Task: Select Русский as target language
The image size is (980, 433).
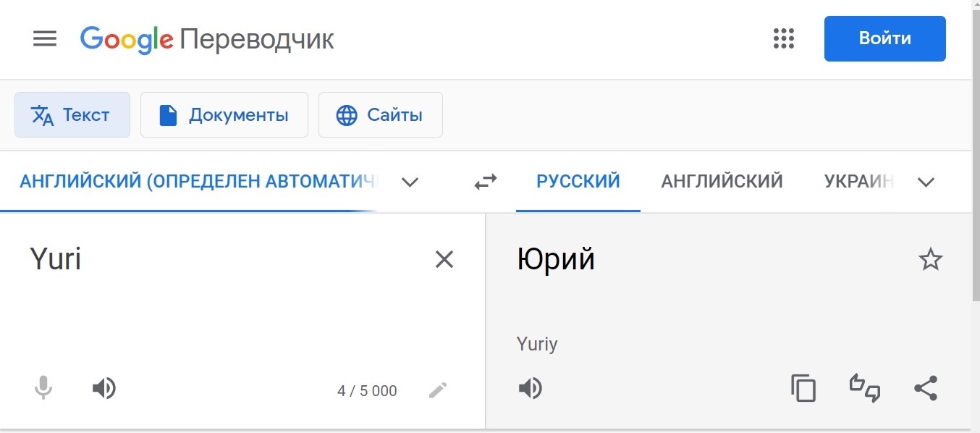Action: (578, 181)
